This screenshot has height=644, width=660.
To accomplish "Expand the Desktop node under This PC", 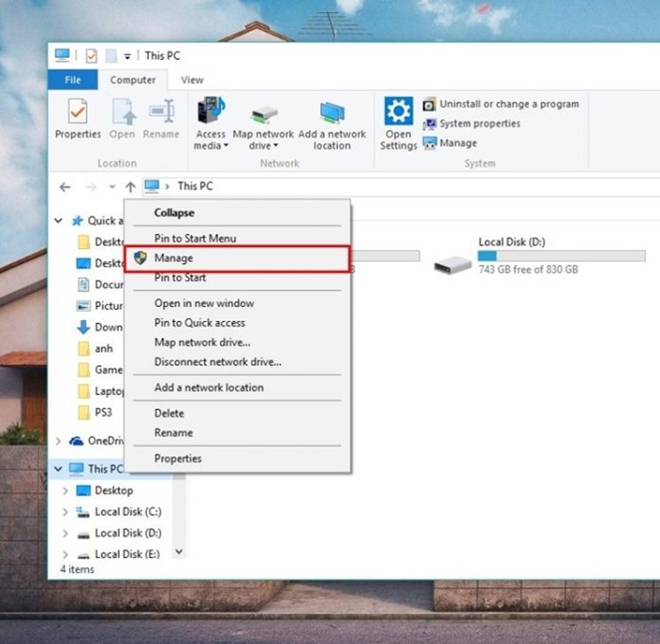I will (65, 490).
